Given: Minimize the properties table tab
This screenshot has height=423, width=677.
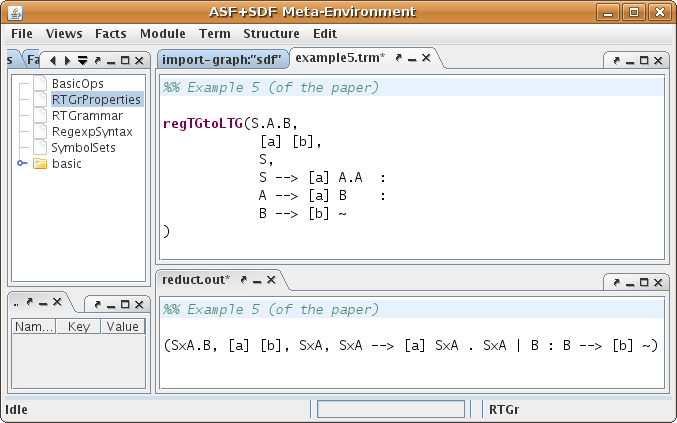Looking at the screenshot, I should 43,303.
